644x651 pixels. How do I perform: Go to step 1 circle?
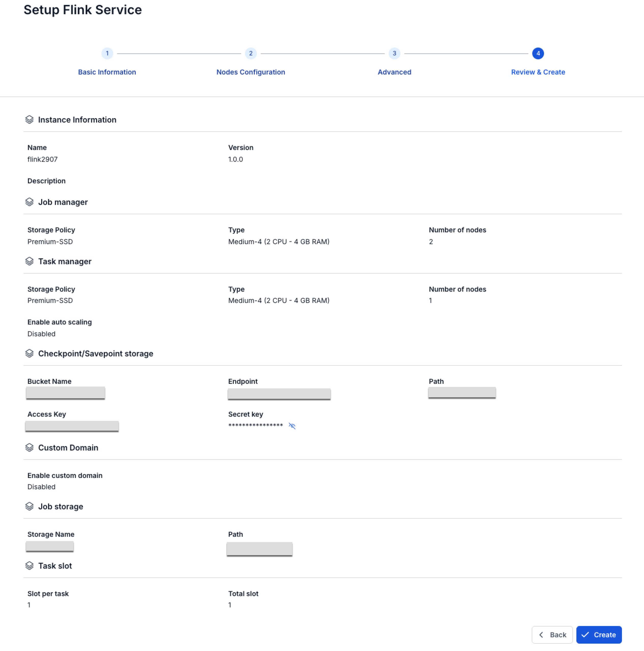click(107, 53)
